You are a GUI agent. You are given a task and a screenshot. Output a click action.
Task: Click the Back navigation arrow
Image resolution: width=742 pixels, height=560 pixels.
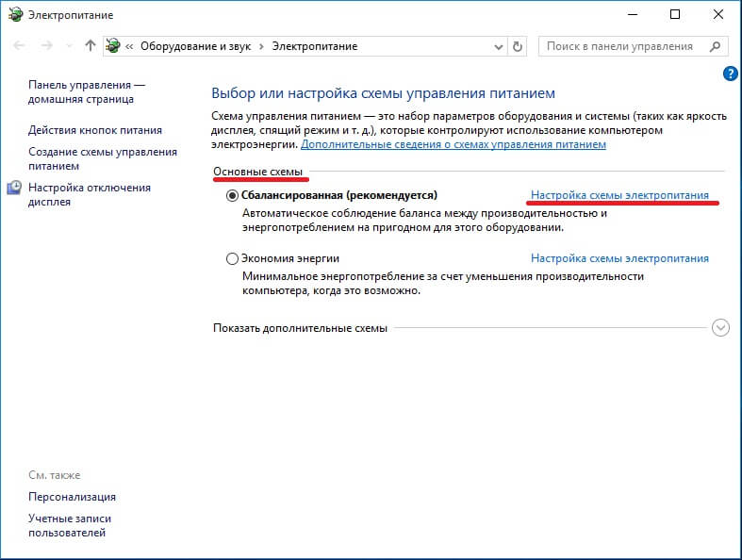coord(21,45)
